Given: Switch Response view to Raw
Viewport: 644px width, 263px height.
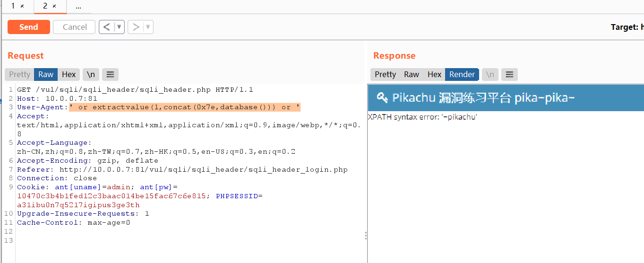Looking at the screenshot, I should [412, 74].
